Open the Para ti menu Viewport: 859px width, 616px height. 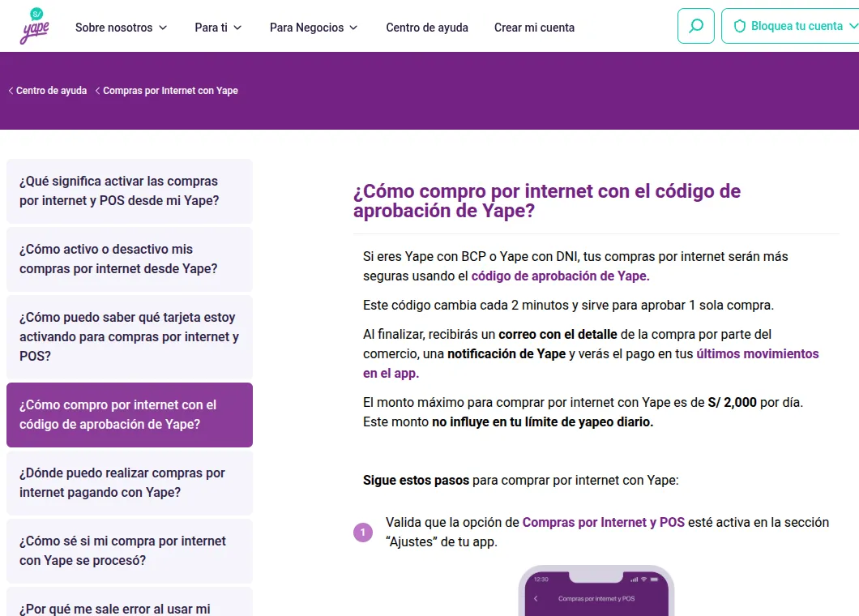218,28
